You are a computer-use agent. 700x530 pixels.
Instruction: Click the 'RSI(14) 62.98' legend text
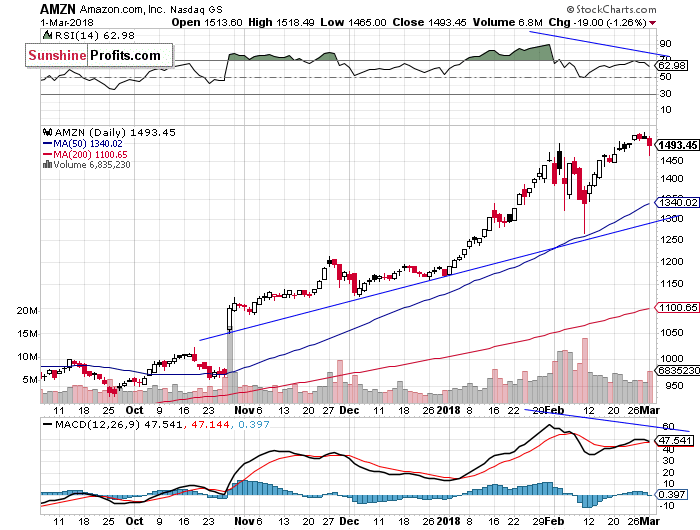(x=94, y=35)
